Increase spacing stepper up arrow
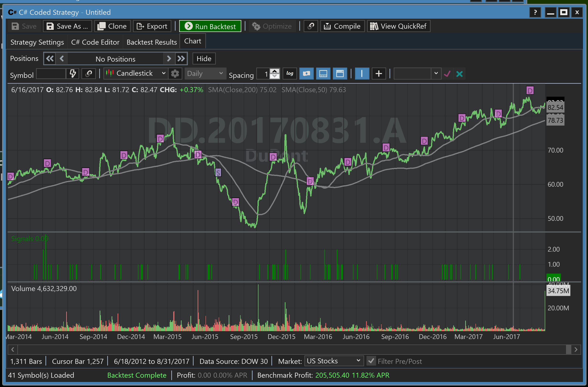This screenshot has height=387, width=588. coord(275,71)
